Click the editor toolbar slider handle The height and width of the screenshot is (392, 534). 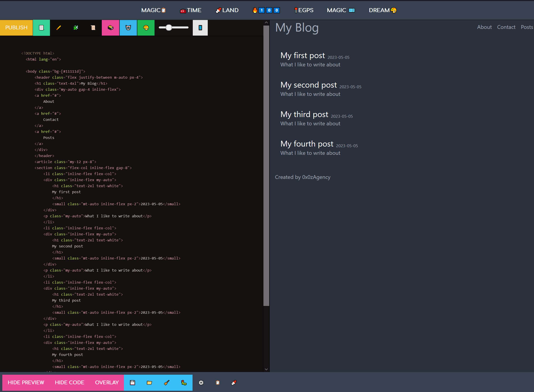(169, 28)
